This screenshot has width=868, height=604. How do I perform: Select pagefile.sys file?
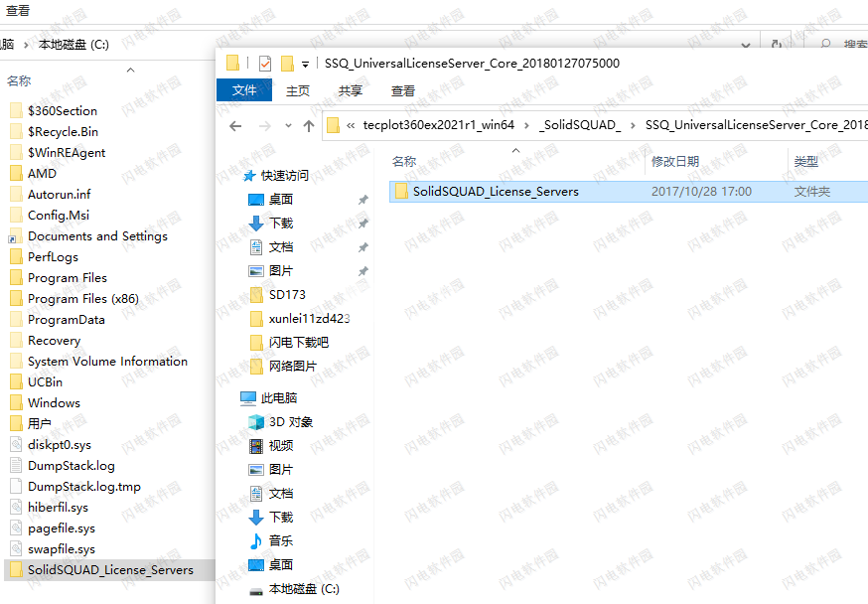tap(53, 528)
